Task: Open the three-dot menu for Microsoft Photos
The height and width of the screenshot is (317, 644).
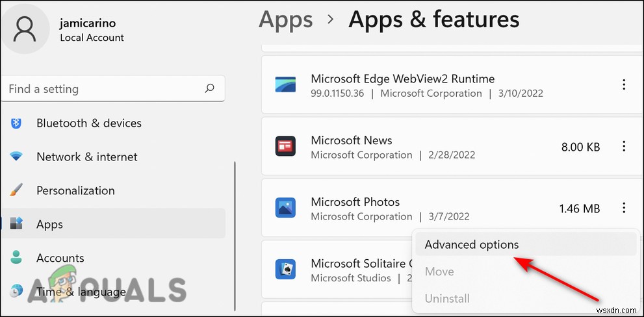Action: click(x=624, y=208)
